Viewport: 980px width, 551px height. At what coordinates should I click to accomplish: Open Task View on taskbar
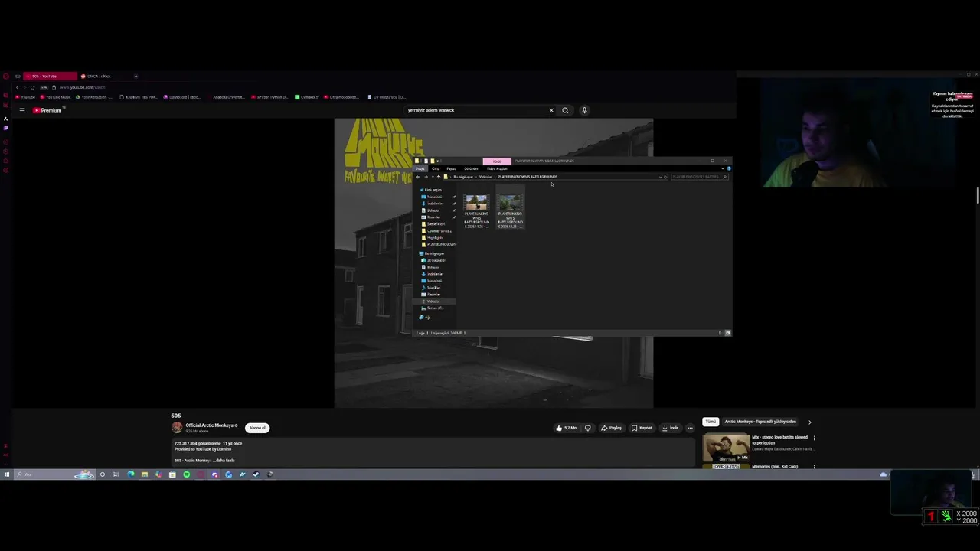(116, 474)
